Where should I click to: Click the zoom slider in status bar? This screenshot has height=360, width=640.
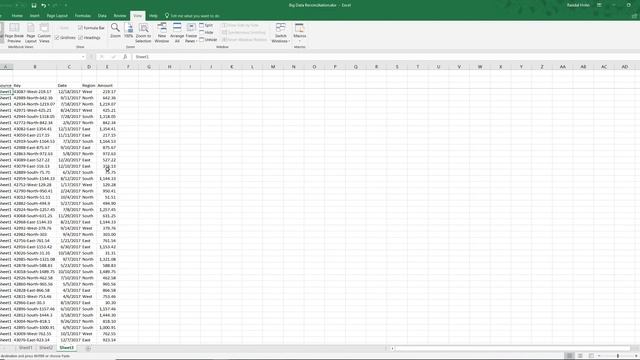[x=618, y=356]
